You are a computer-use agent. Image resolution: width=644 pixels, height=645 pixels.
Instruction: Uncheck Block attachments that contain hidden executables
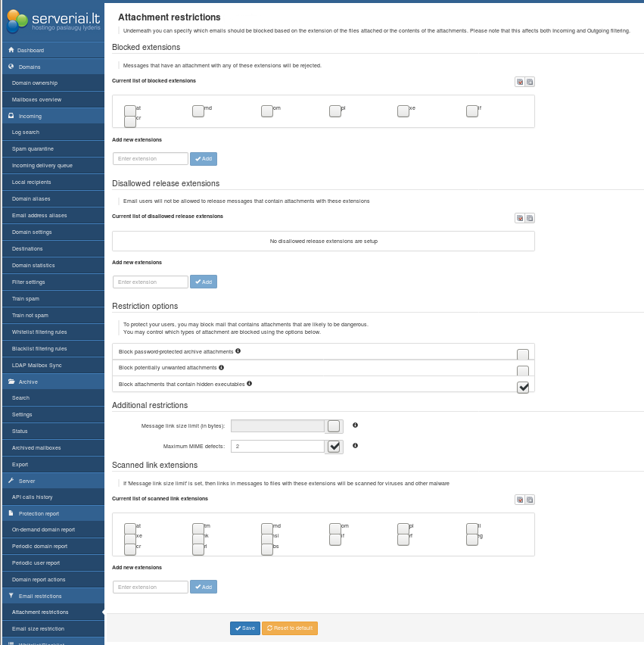click(x=522, y=387)
